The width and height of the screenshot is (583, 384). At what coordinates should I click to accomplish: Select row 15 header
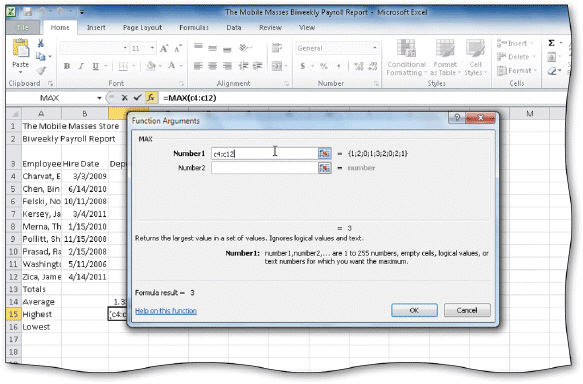coord(13,314)
